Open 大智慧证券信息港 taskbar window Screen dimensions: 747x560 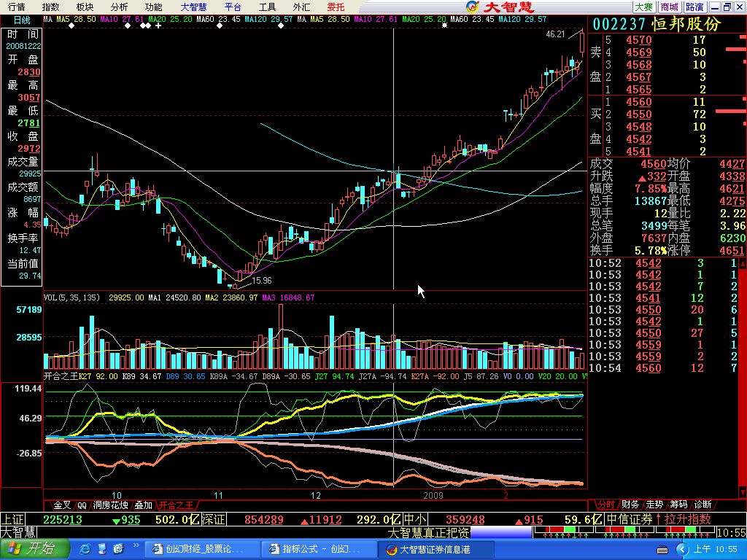tap(436, 549)
